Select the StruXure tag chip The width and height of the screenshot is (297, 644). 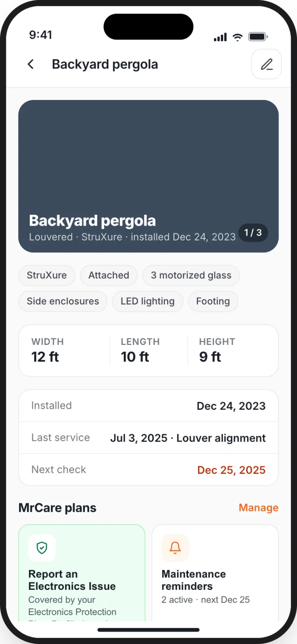point(47,276)
